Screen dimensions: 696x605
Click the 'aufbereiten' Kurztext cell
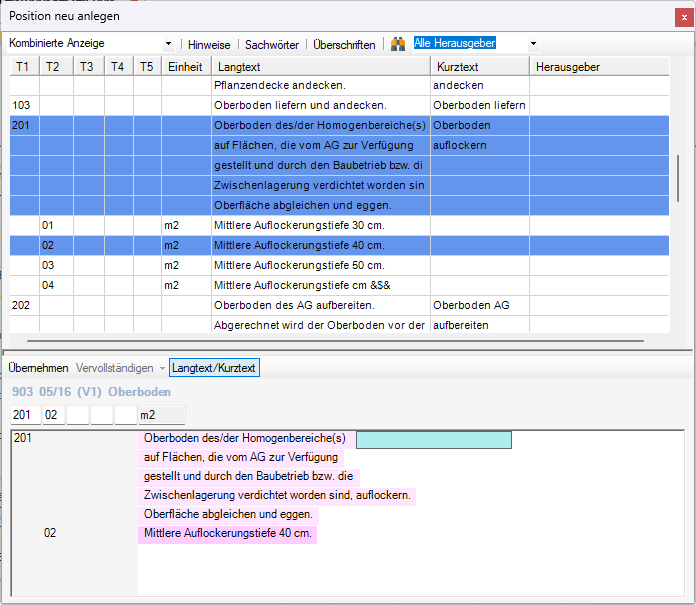480,324
